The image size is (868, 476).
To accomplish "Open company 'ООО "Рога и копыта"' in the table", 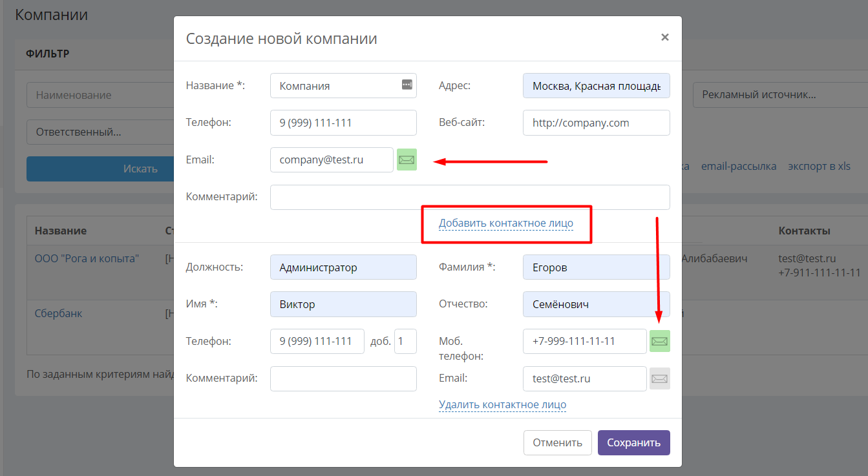I will click(87, 258).
